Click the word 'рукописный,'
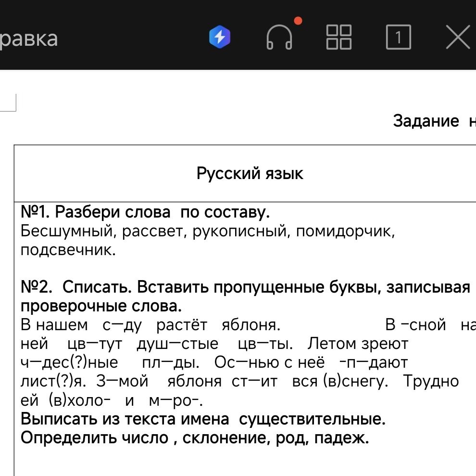 coord(241,231)
